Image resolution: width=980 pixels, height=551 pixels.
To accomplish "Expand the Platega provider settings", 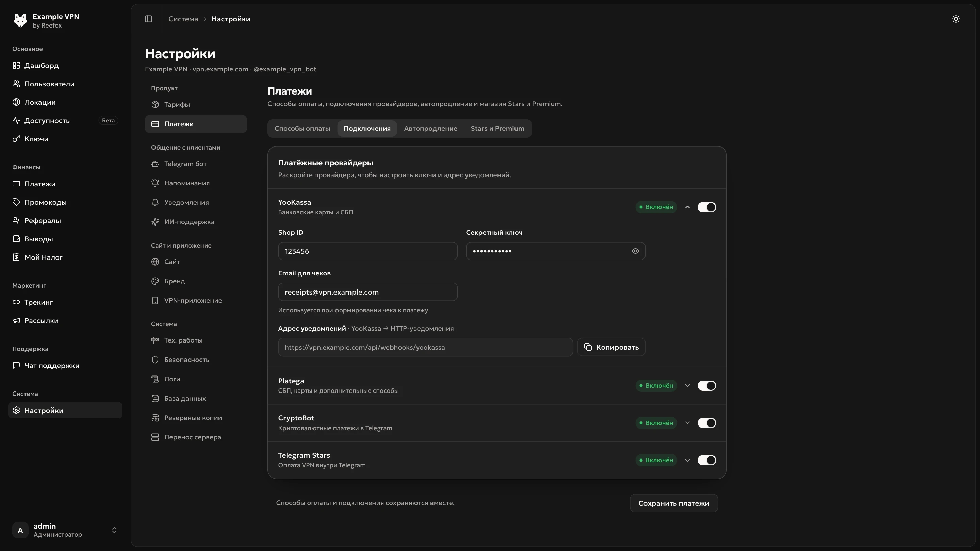I will (687, 386).
